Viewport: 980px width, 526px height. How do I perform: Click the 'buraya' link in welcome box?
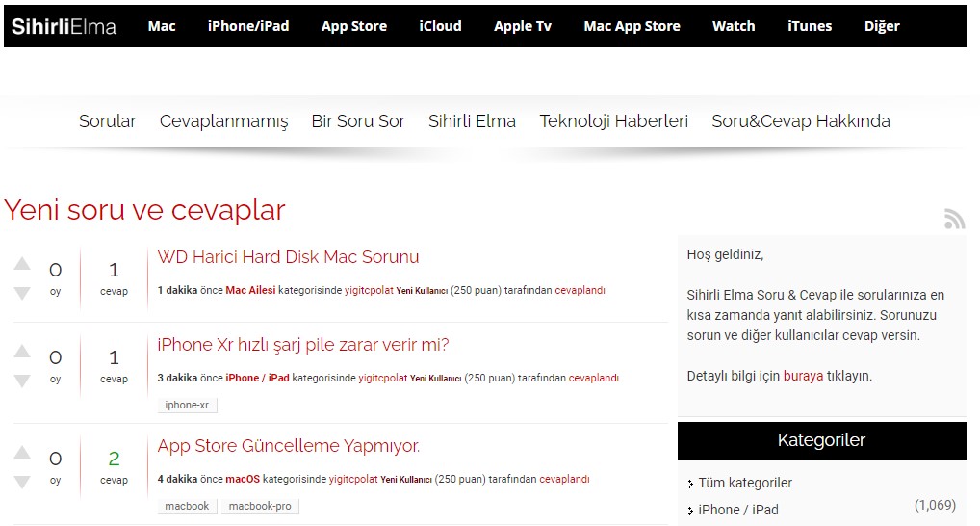pyautogui.click(x=803, y=376)
